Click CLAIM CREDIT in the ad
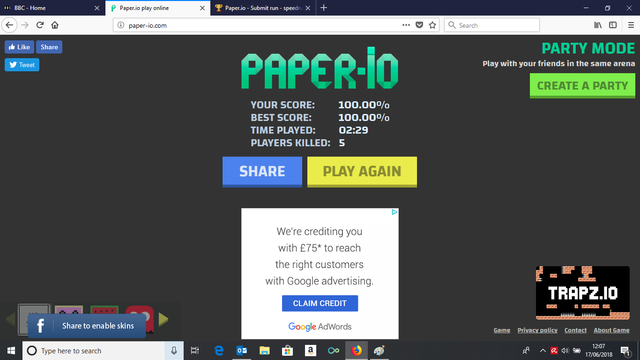The image size is (640, 360). (x=320, y=303)
